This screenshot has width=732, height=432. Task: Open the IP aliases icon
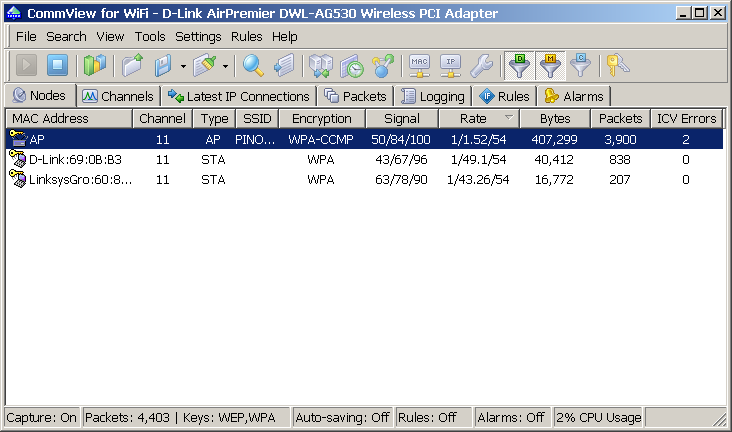tap(450, 65)
